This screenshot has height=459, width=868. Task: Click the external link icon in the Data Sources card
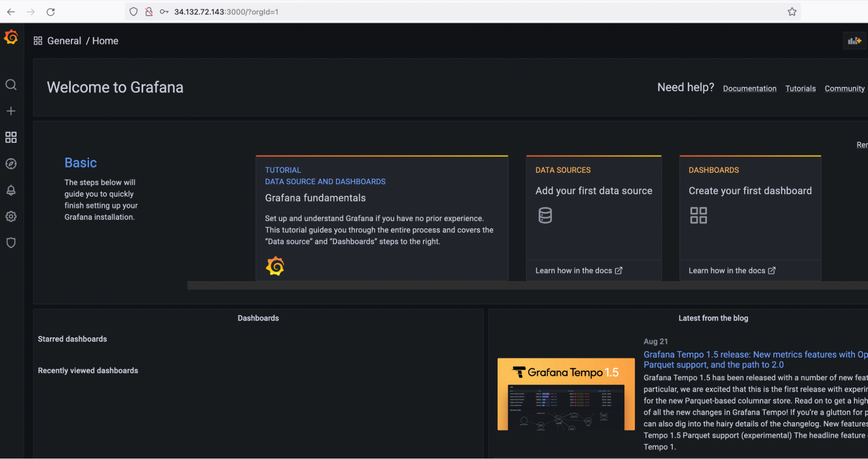pos(619,271)
